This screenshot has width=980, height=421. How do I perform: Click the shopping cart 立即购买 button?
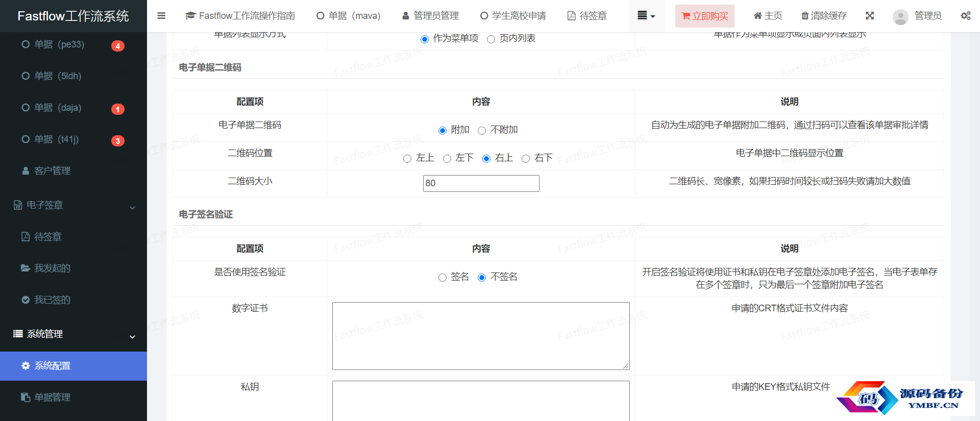[x=705, y=16]
